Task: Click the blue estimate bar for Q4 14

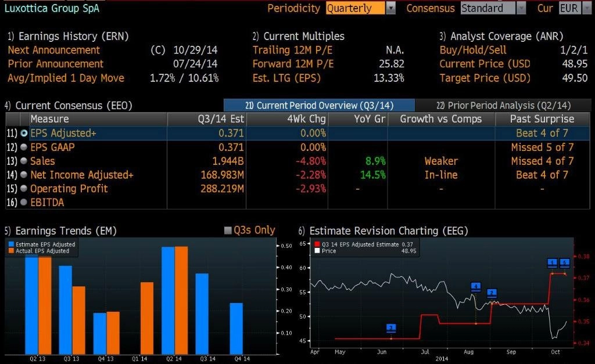Action: point(236,329)
